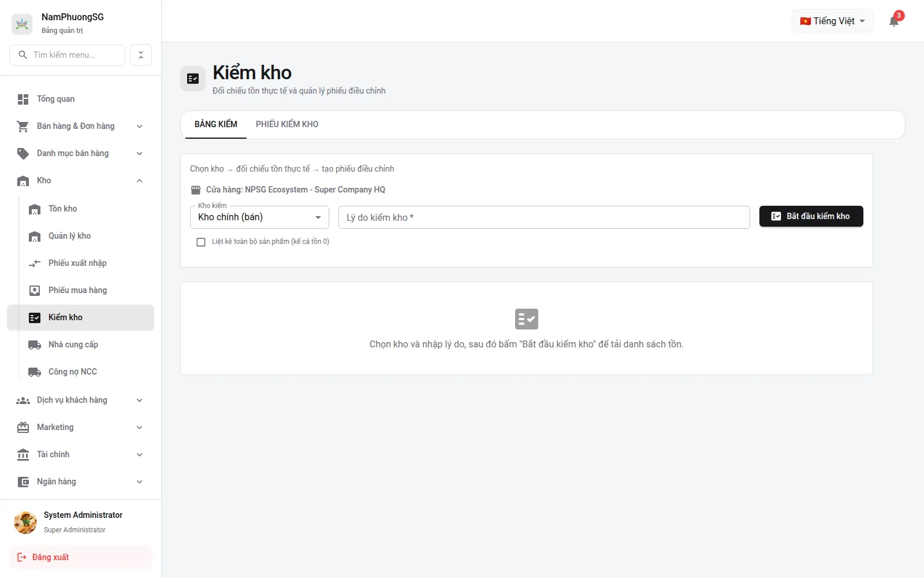Select the BẢNG KIỂM tab
924x578 pixels.
click(216, 124)
